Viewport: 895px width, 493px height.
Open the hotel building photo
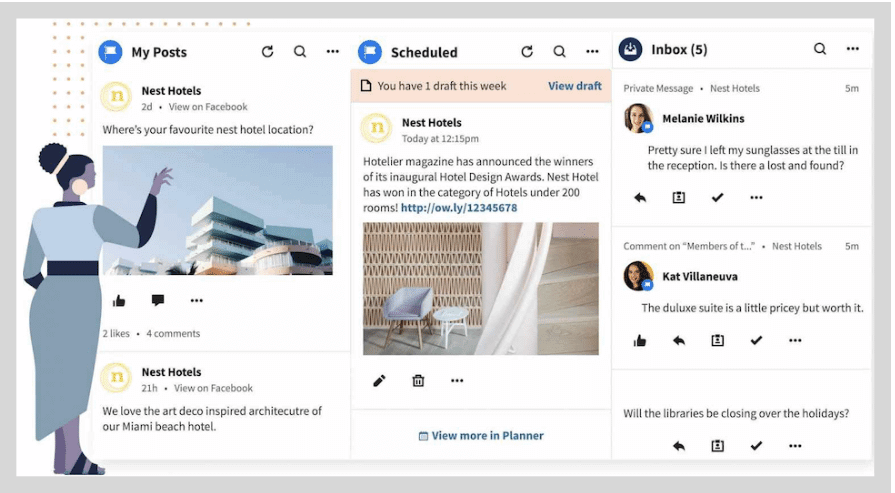click(217, 211)
